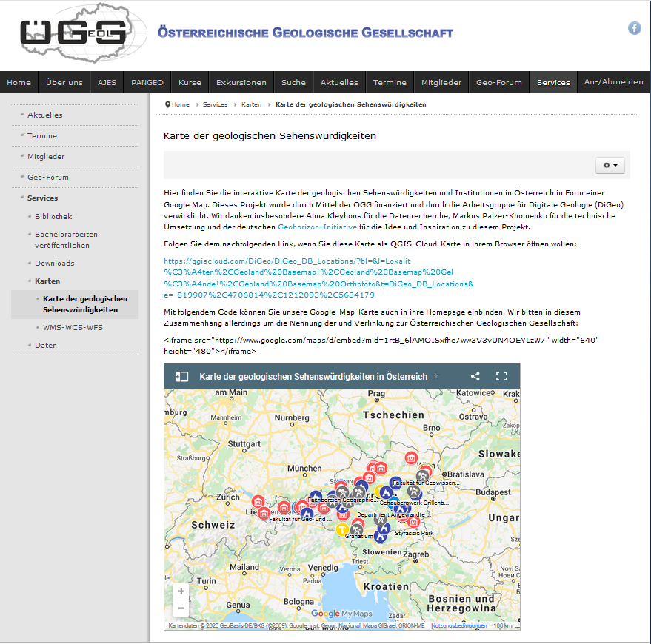
Task: Open the Über uns menu
Action: point(64,82)
